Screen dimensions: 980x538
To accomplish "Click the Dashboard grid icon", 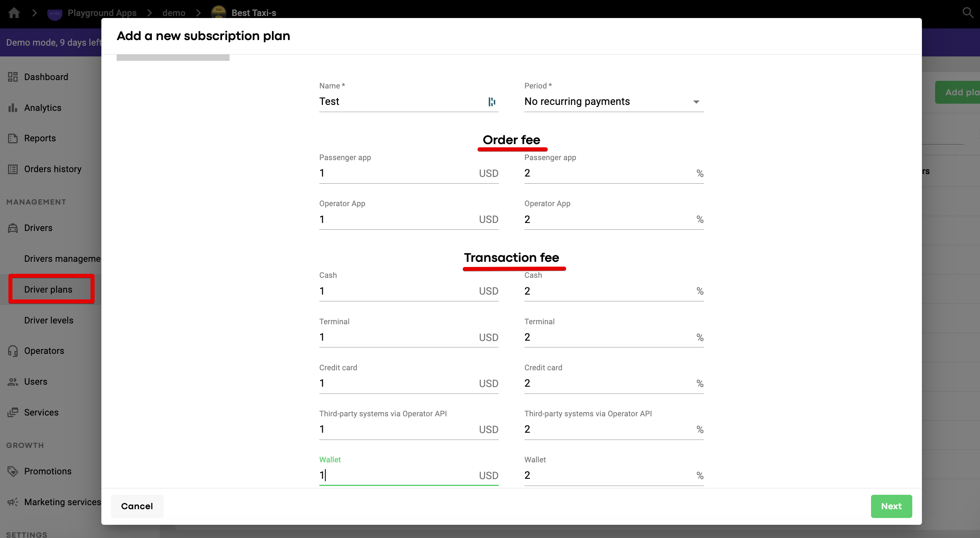I will pyautogui.click(x=13, y=77).
